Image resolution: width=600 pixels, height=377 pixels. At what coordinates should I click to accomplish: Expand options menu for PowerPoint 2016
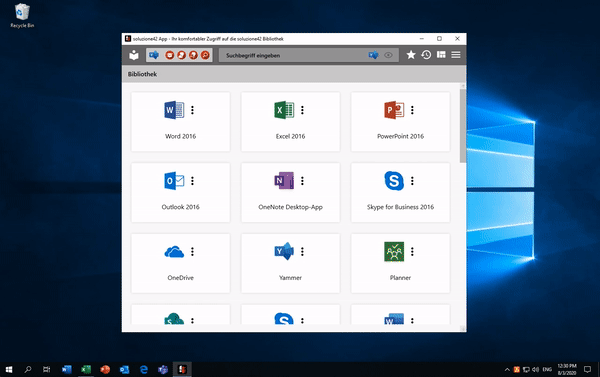click(412, 110)
